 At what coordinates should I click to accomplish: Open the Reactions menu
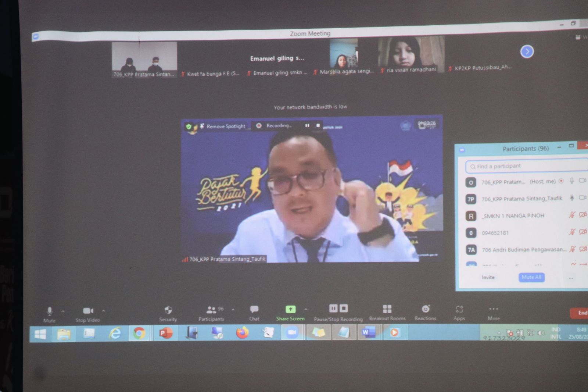pyautogui.click(x=425, y=309)
